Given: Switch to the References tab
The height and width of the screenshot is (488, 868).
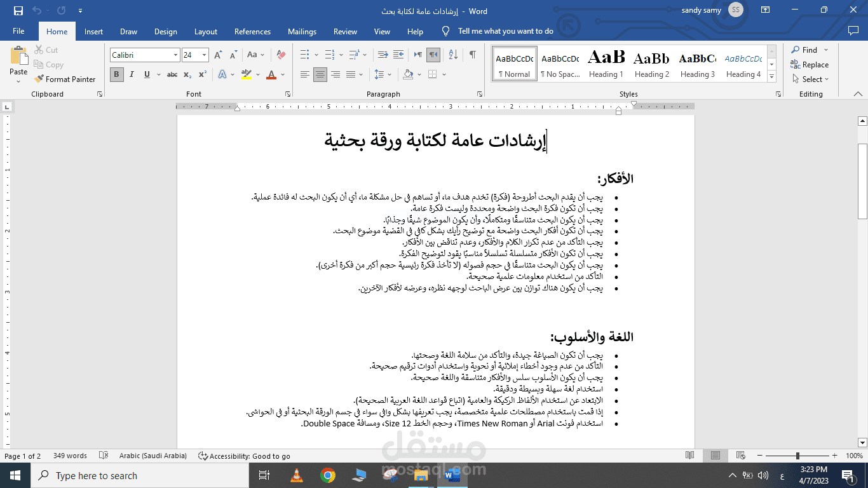Looking at the screenshot, I should tap(252, 31).
